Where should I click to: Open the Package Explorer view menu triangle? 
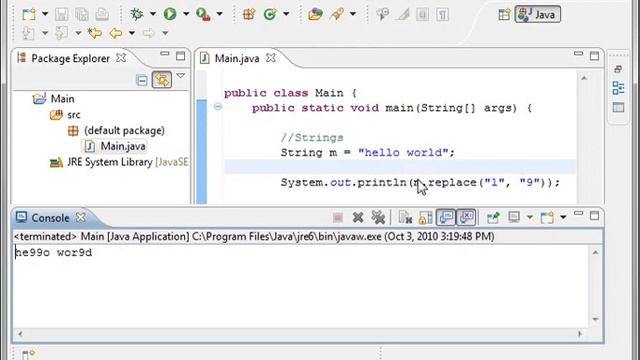(180, 76)
